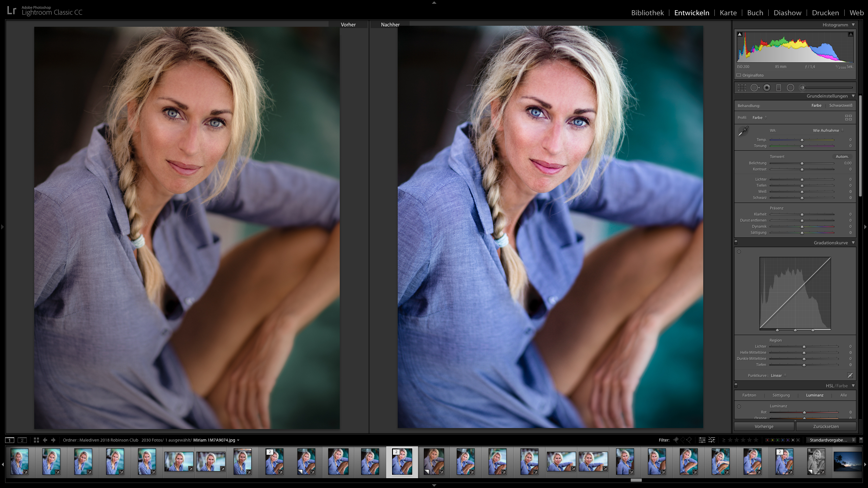
Task: Click the Belichtung slider handle
Action: coord(802,163)
